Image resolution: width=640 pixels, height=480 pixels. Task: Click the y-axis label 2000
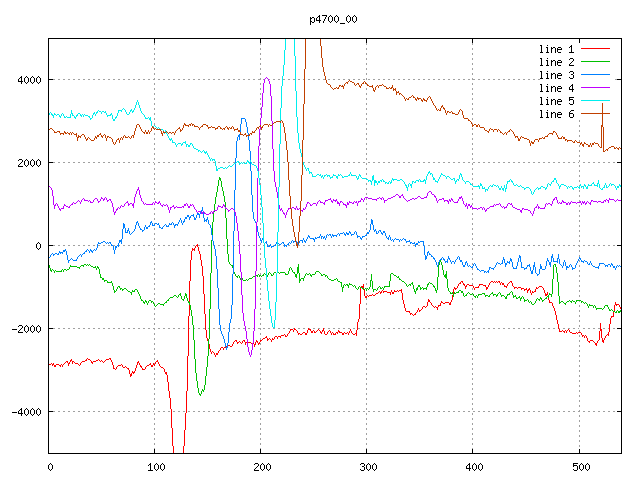click(x=29, y=163)
